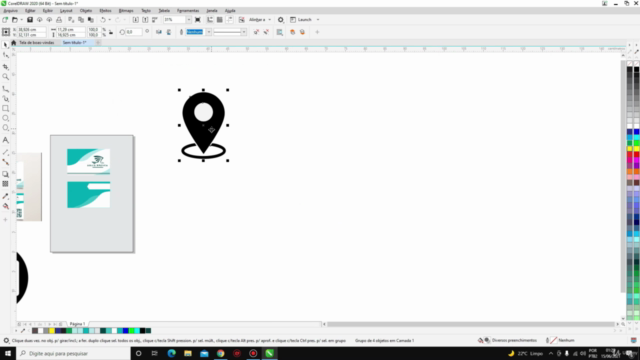Select the Crop tool
This screenshot has width=640, height=360.
[x=5, y=66]
